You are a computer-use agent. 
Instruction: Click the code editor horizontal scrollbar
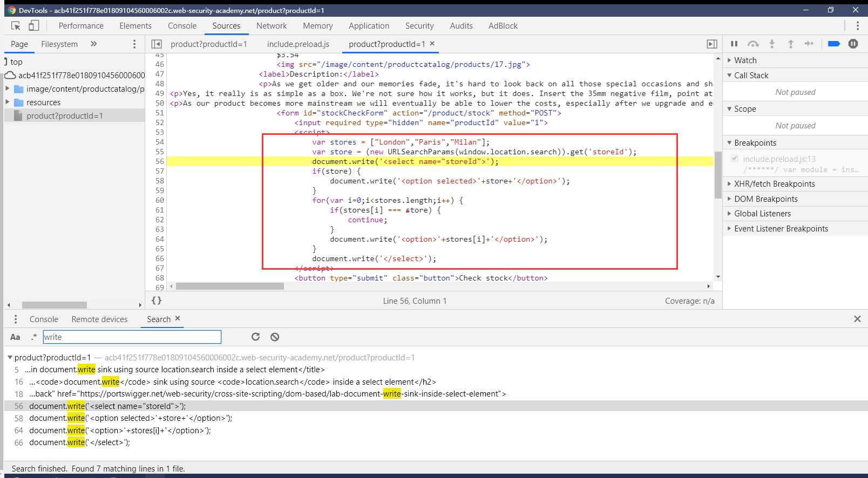230,286
